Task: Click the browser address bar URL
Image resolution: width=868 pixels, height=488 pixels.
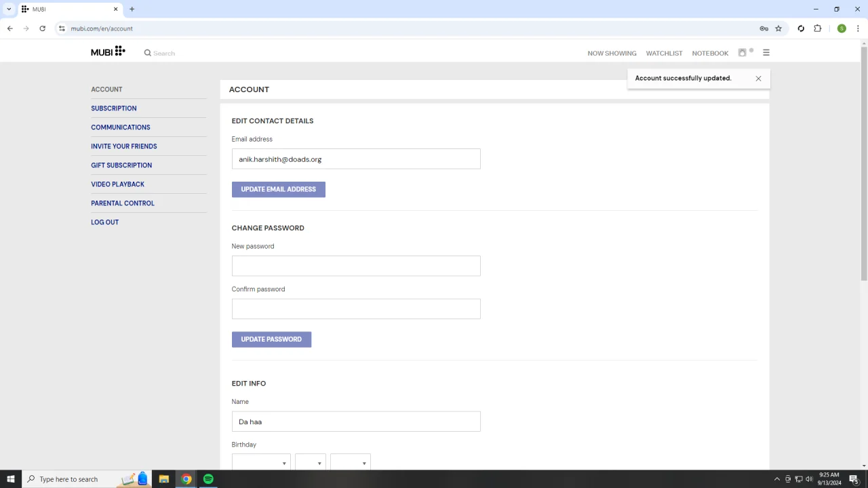Action: click(x=102, y=28)
